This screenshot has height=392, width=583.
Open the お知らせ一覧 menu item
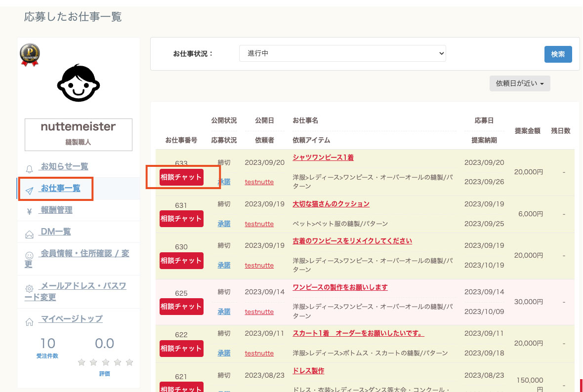[64, 166]
